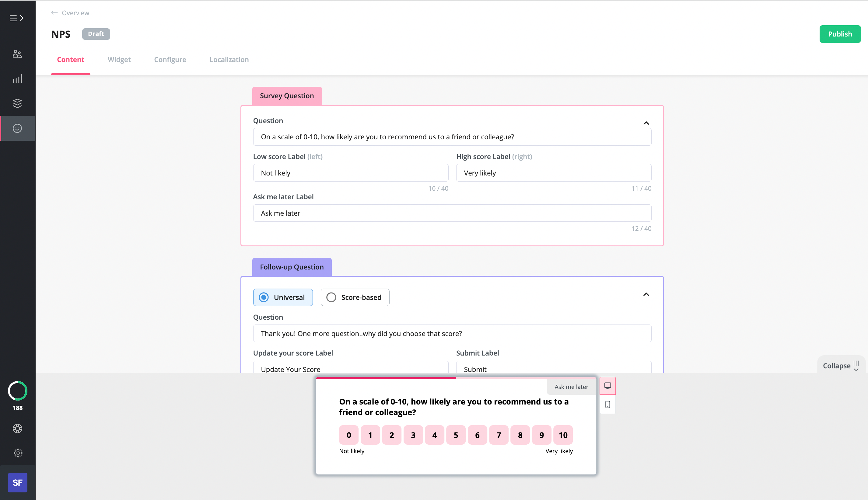
Task: Open the smiley Surveys section in sidebar
Action: 17,128
